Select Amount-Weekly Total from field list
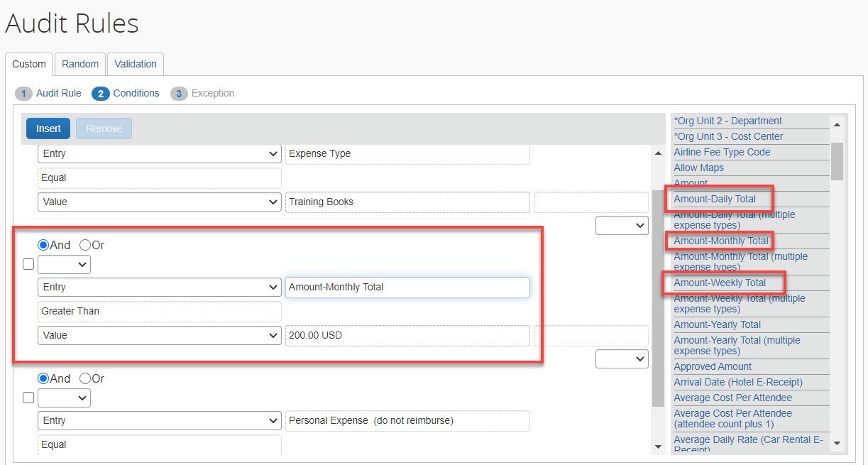This screenshot has width=868, height=465. pos(720,283)
